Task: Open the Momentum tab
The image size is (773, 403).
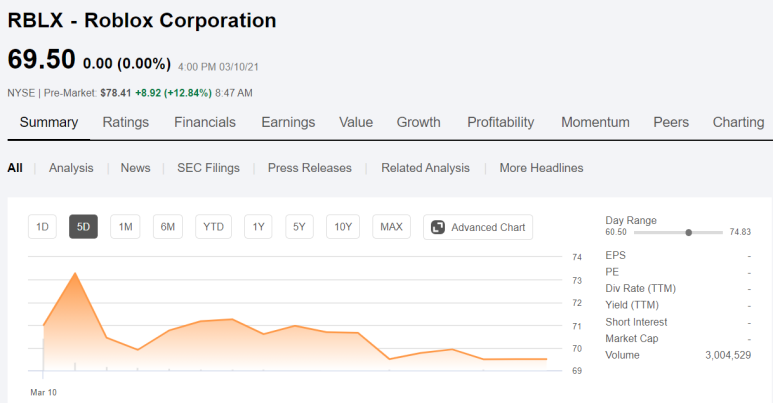Action: pos(595,122)
